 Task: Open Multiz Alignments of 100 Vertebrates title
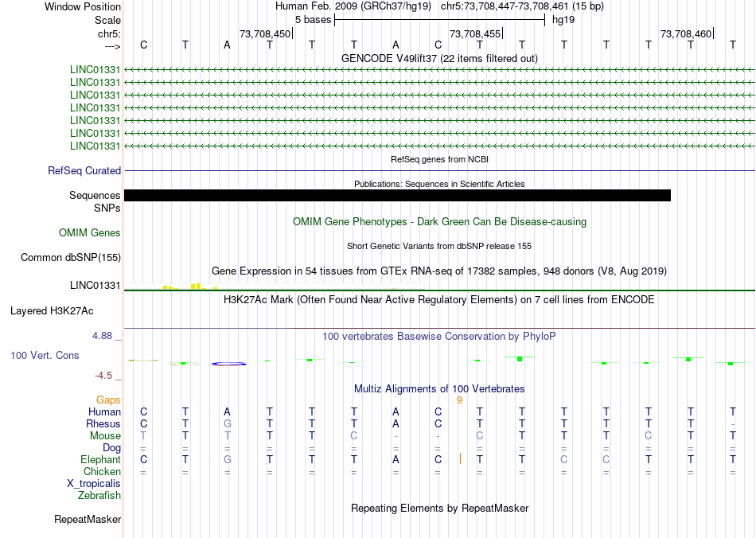pos(439,388)
